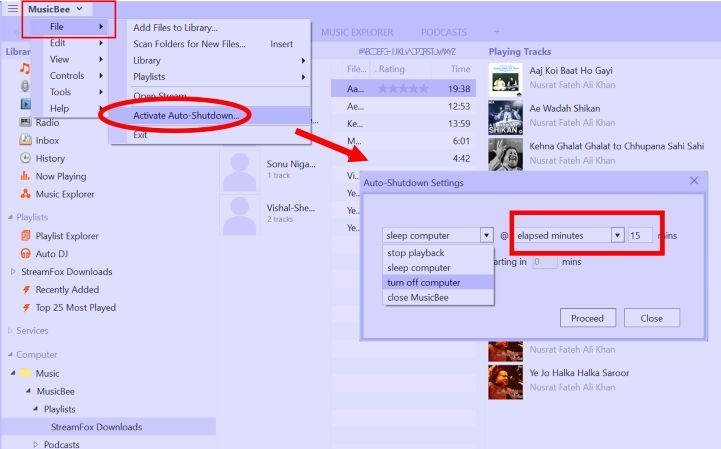Click the minutes input field showing 15
The height and width of the screenshot is (449, 721).
click(x=641, y=235)
